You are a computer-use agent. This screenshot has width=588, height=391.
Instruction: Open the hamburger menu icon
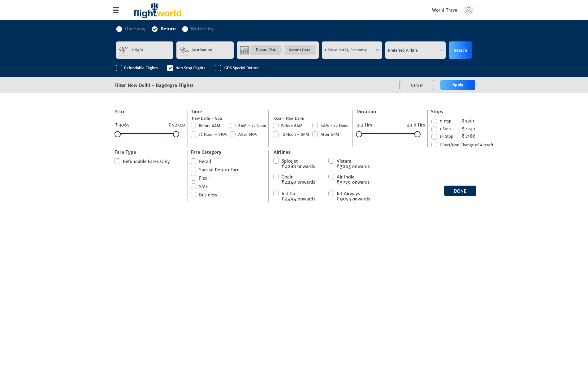pyautogui.click(x=116, y=10)
